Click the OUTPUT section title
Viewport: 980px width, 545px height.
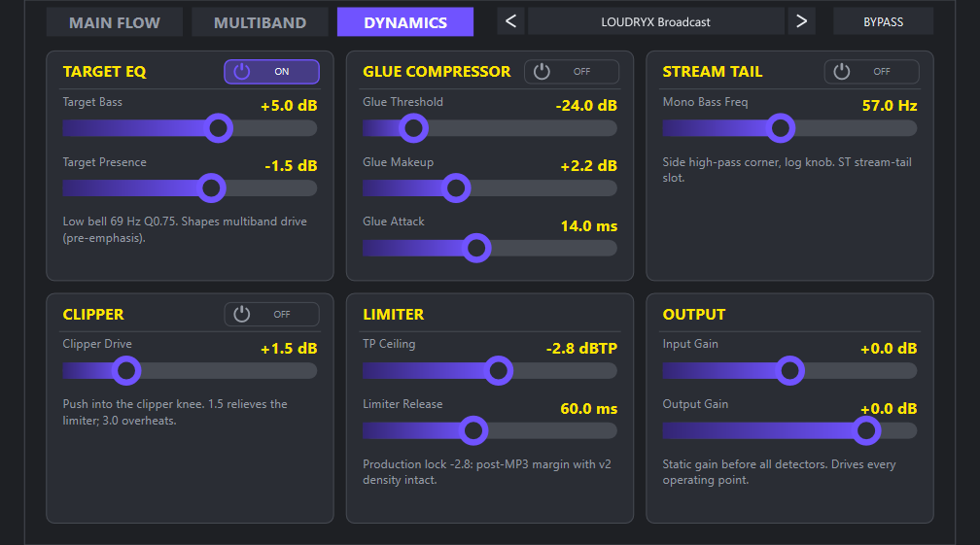[694, 314]
